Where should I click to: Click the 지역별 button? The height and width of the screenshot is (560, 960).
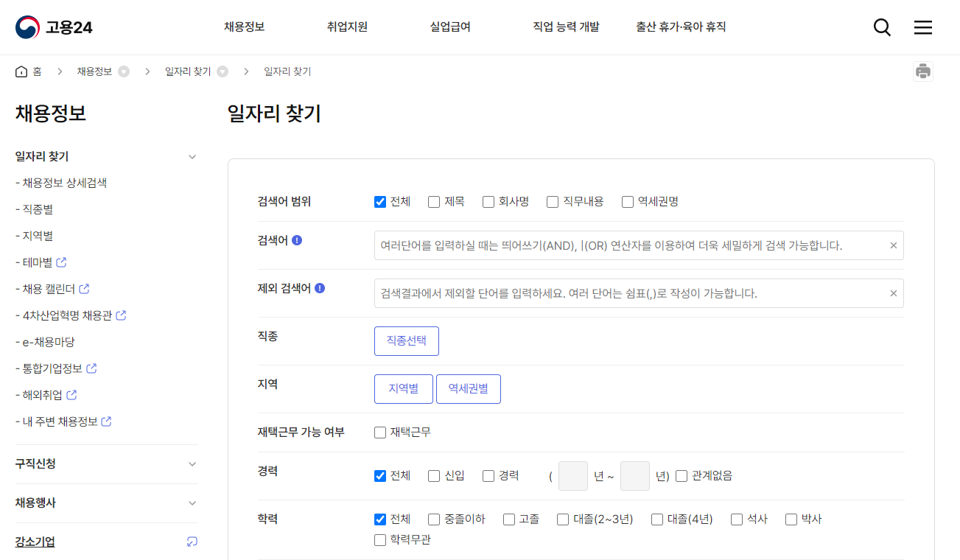coord(404,389)
